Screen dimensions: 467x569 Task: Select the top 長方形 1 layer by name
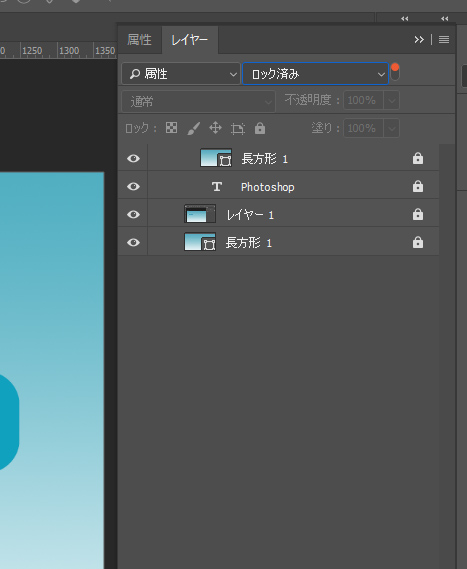(265, 159)
